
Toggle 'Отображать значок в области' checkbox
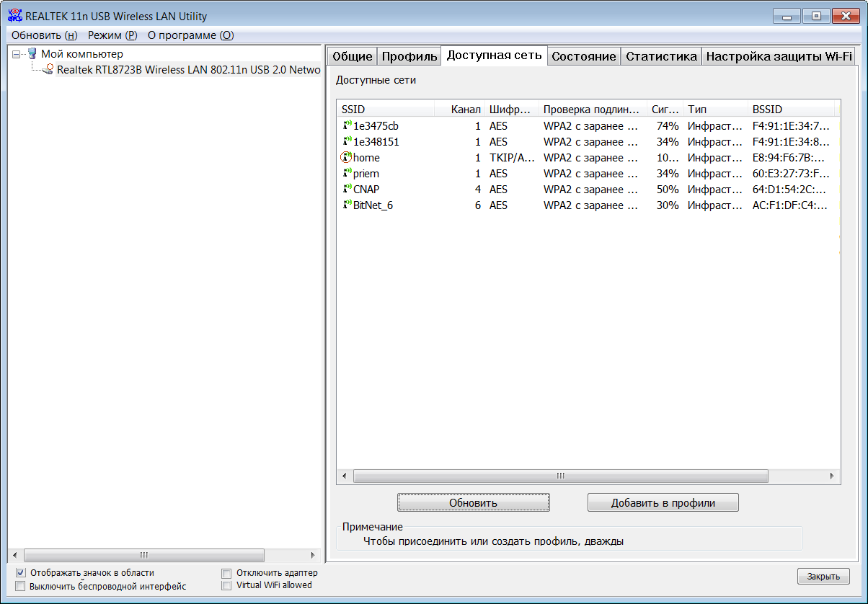click(21, 573)
